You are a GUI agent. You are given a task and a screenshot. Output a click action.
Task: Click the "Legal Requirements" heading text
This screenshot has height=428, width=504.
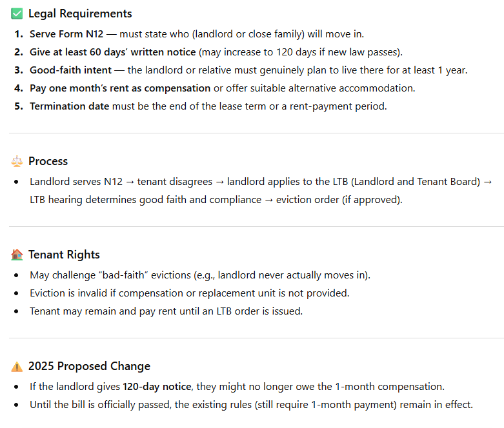(80, 14)
